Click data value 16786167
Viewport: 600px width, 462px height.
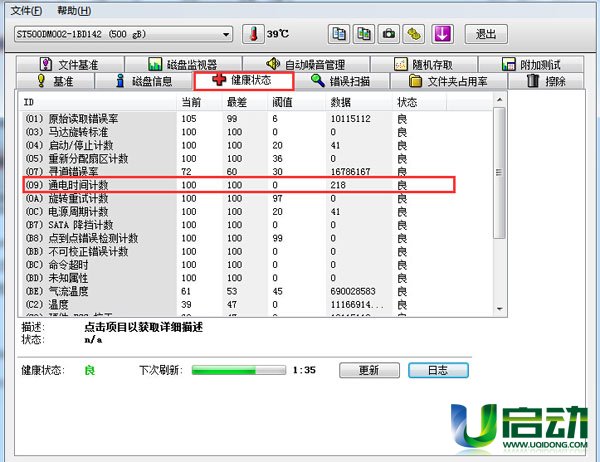coord(351,171)
